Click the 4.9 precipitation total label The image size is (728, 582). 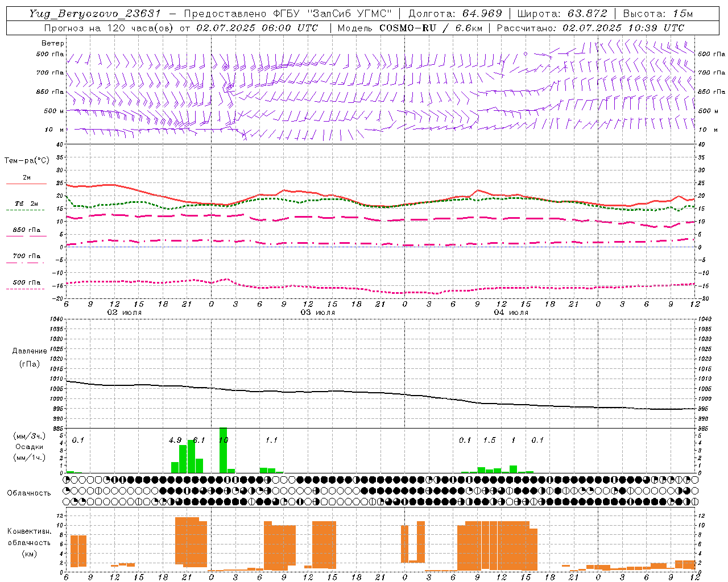click(x=175, y=440)
